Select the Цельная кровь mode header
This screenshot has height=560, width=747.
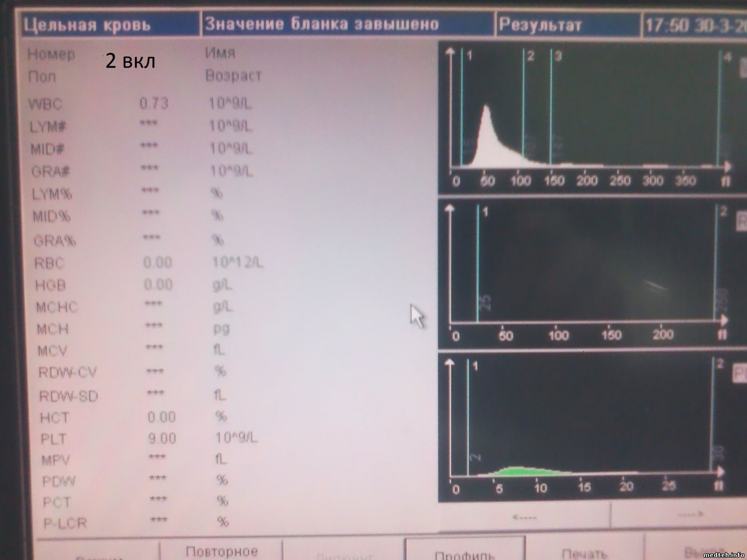(88, 25)
